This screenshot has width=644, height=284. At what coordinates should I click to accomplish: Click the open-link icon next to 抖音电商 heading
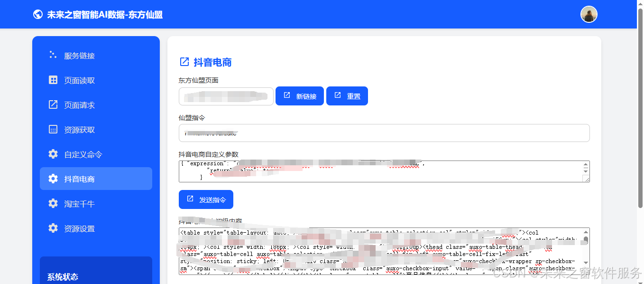click(184, 62)
